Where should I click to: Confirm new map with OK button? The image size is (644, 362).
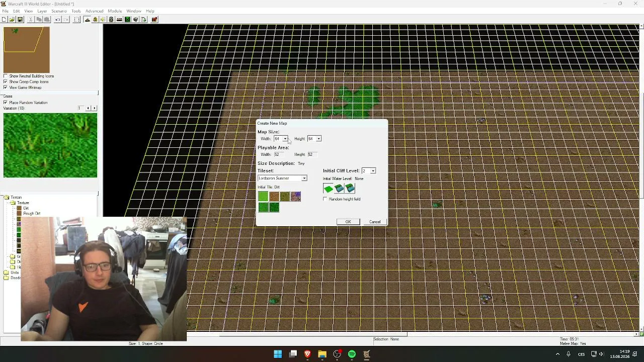click(348, 222)
